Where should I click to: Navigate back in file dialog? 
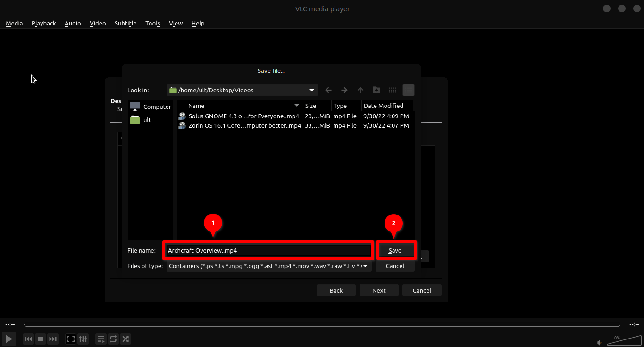(x=329, y=90)
